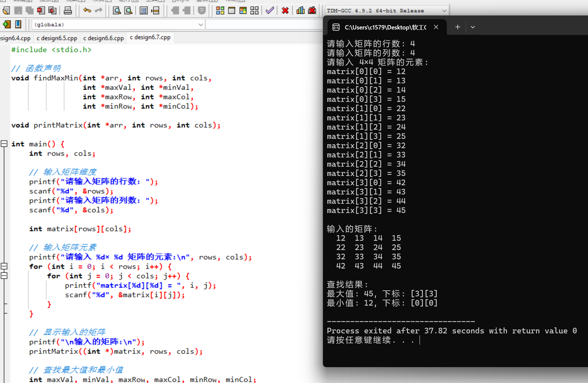Click the comment line // 函数声明

36,68
